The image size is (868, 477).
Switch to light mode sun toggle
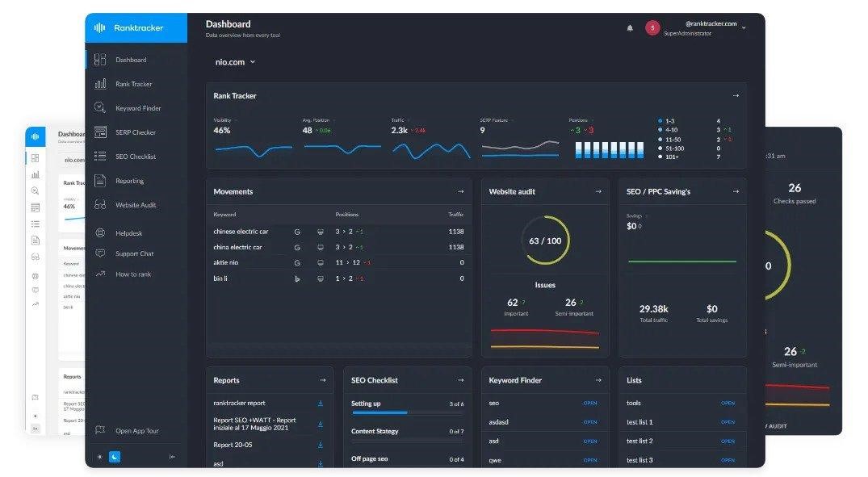99,457
